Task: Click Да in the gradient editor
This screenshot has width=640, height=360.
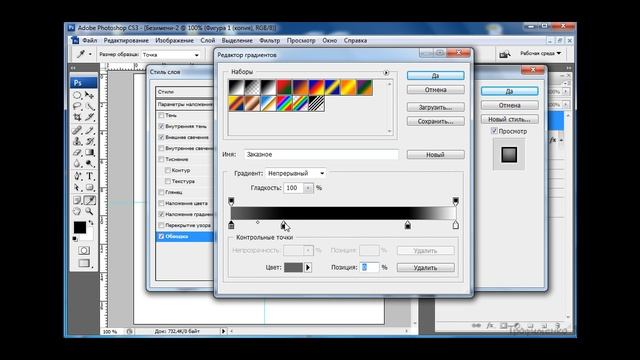Action: [436, 76]
